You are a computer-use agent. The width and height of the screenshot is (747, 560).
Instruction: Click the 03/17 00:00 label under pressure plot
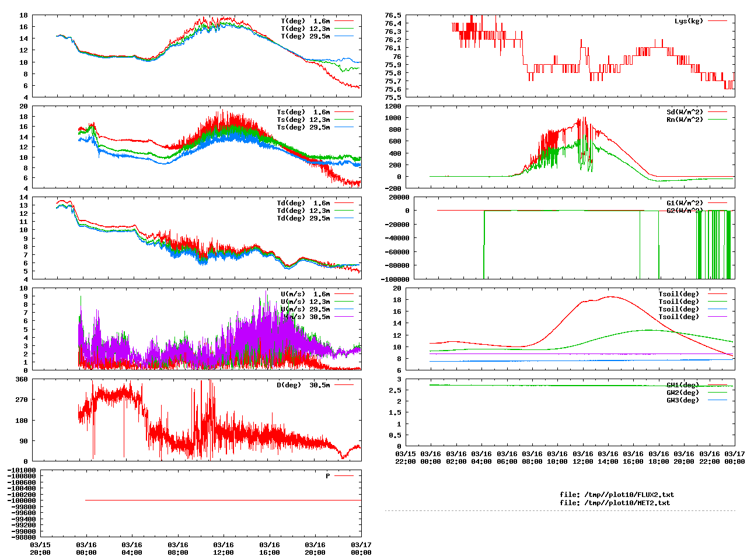[361, 548]
